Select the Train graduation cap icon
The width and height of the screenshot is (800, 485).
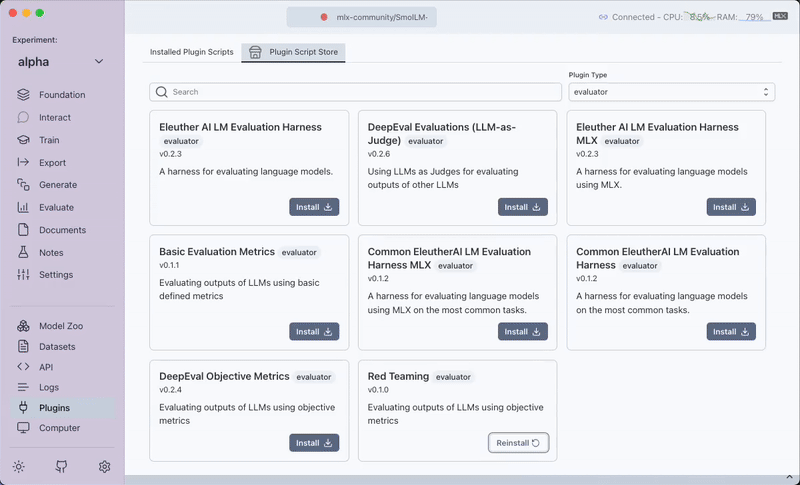tap(24, 140)
